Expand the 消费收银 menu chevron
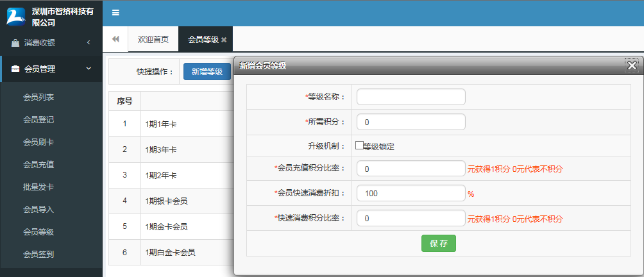The image size is (644, 277). (89, 42)
